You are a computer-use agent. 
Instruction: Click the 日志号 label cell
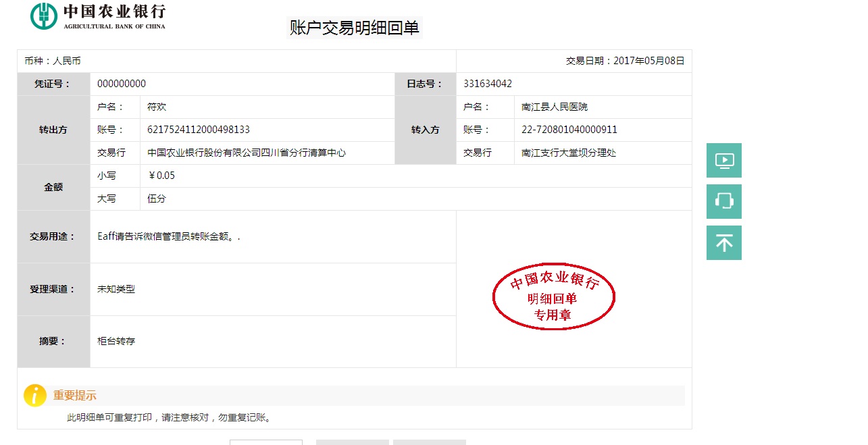pyautogui.click(x=426, y=84)
